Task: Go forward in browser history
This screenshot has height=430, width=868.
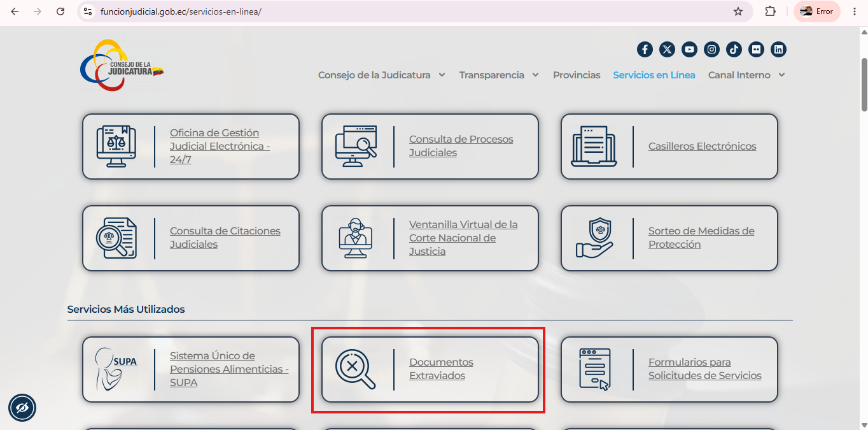Action: (x=38, y=11)
